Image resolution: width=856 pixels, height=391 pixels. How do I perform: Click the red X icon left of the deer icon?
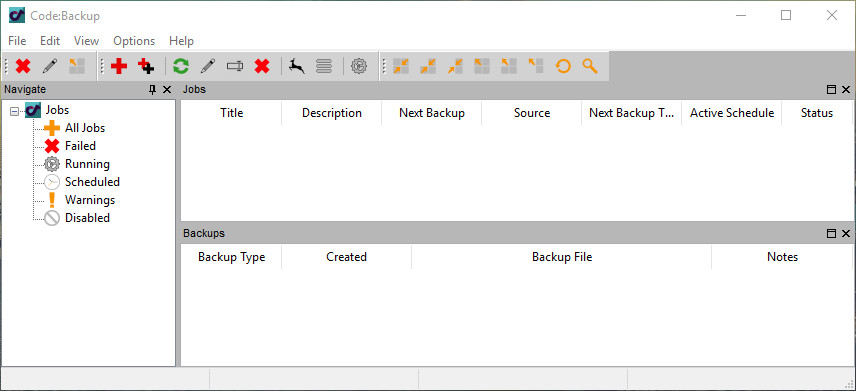click(x=262, y=67)
